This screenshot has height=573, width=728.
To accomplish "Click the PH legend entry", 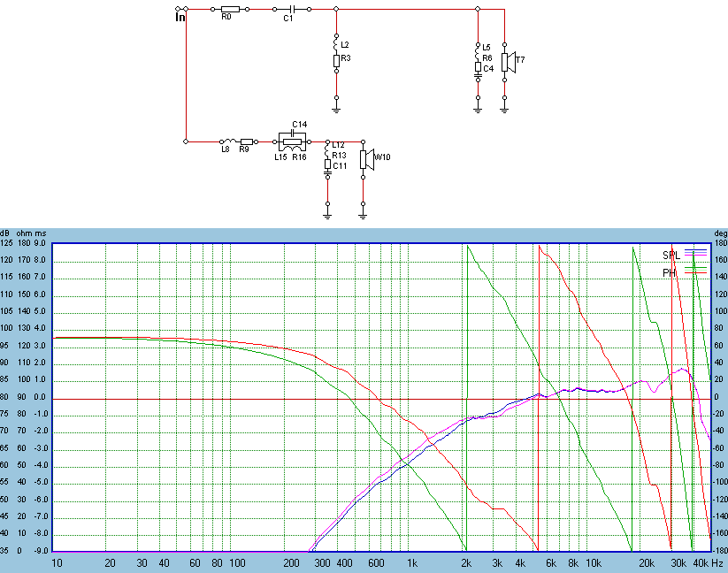I will coord(671,273).
